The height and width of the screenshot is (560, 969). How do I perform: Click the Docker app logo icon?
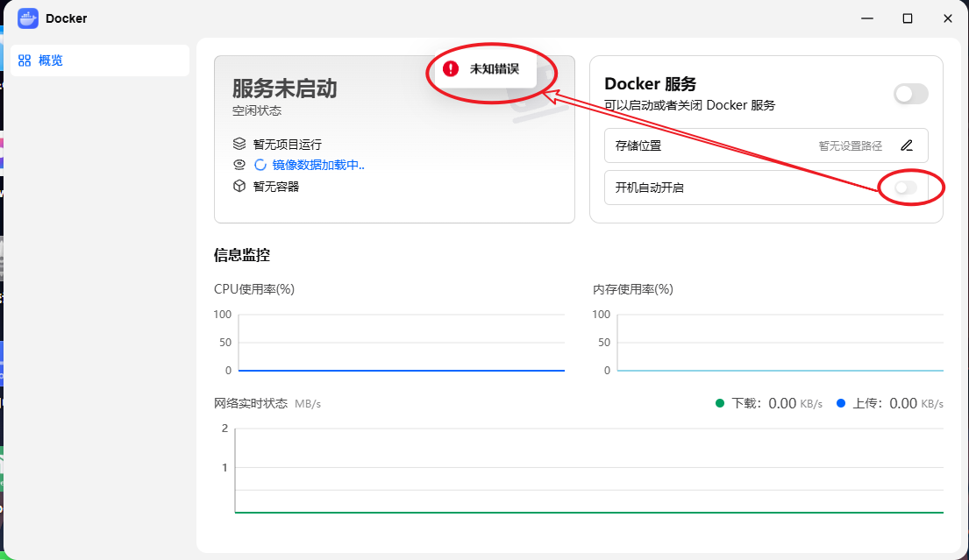tap(28, 18)
